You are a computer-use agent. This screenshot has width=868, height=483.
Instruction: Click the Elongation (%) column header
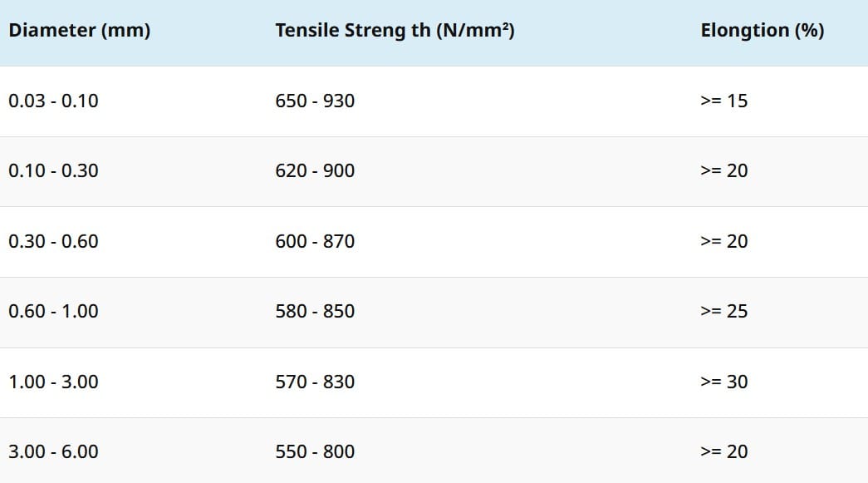(x=762, y=31)
